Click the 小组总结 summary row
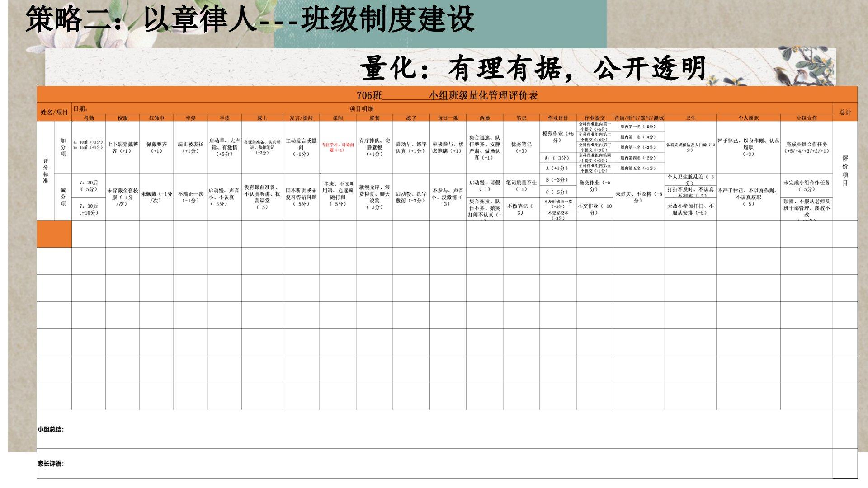This screenshot has height=488, width=868. tap(51, 429)
